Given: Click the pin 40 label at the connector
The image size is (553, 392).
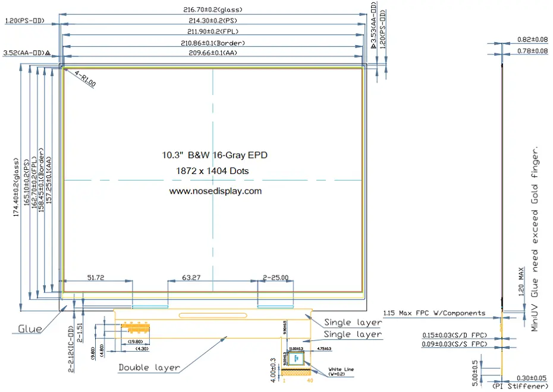Looking at the screenshot, I should tap(310, 381).
